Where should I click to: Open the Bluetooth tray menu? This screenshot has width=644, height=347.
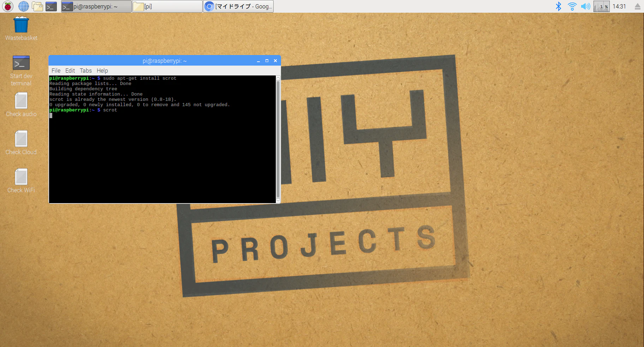click(x=559, y=6)
